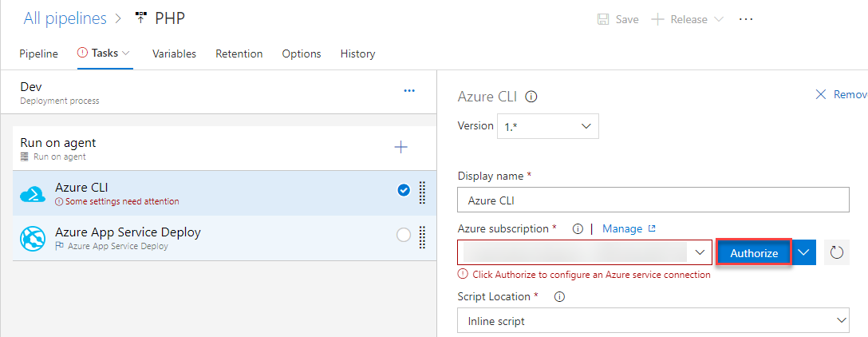Screen dimensions: 868x337
Task: Select the Run on agent job
Action: click(224, 148)
